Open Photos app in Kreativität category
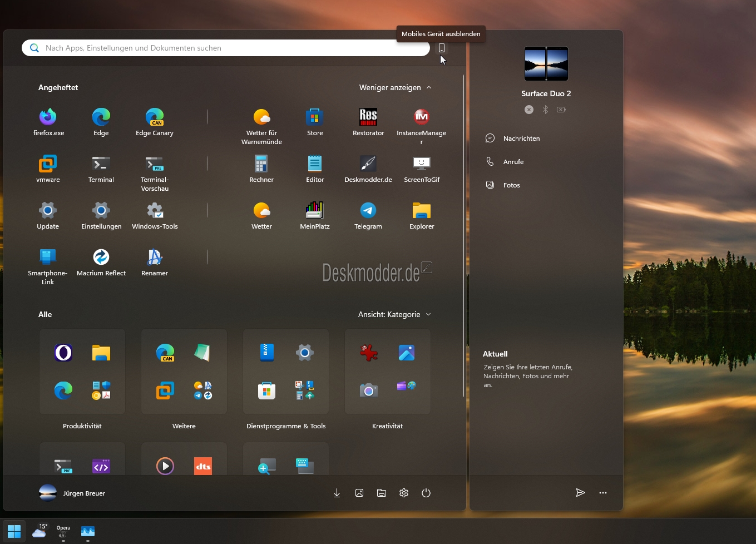This screenshot has width=756, height=544. (407, 353)
